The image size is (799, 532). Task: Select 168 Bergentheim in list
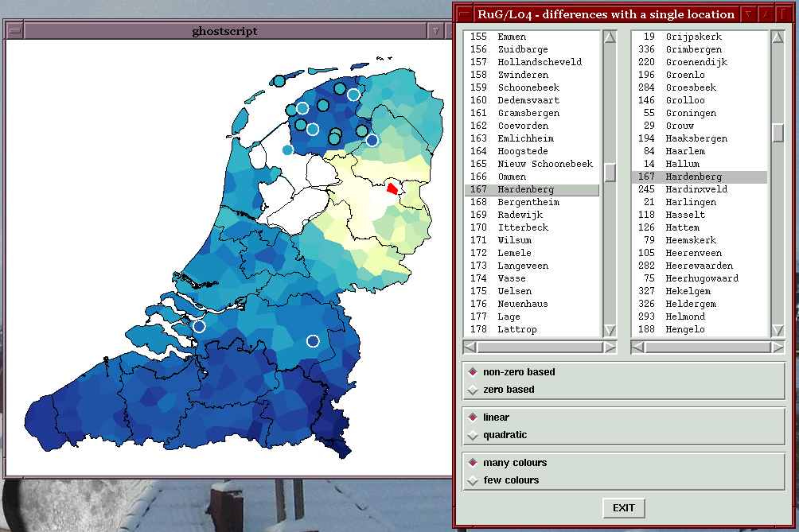(532, 202)
